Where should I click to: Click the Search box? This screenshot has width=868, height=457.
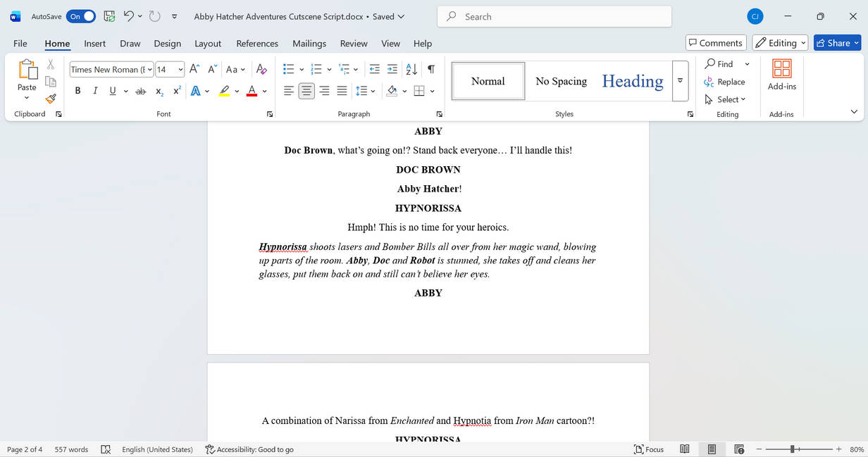coord(554,16)
